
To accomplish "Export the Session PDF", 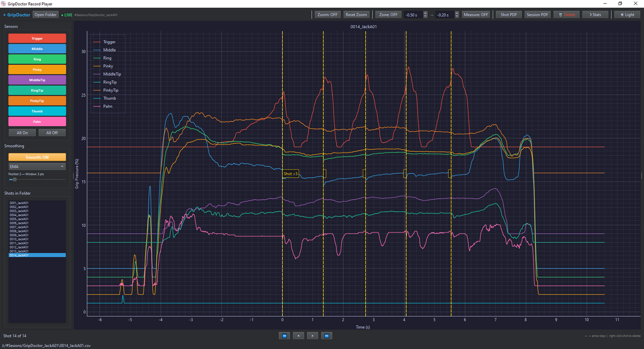I will point(537,15).
